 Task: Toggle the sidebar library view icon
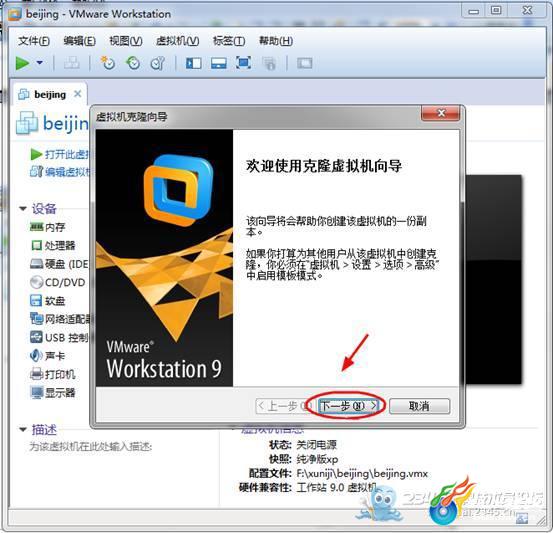click(x=194, y=63)
